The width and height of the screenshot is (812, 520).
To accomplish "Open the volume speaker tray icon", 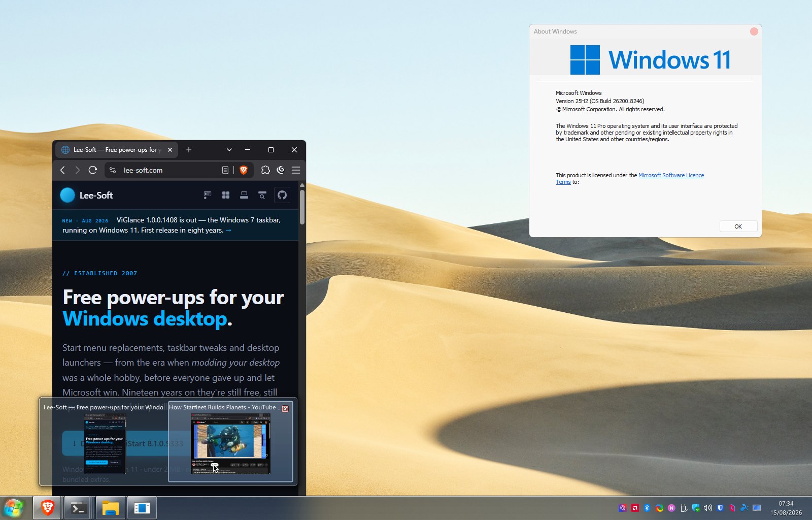I will tap(708, 508).
